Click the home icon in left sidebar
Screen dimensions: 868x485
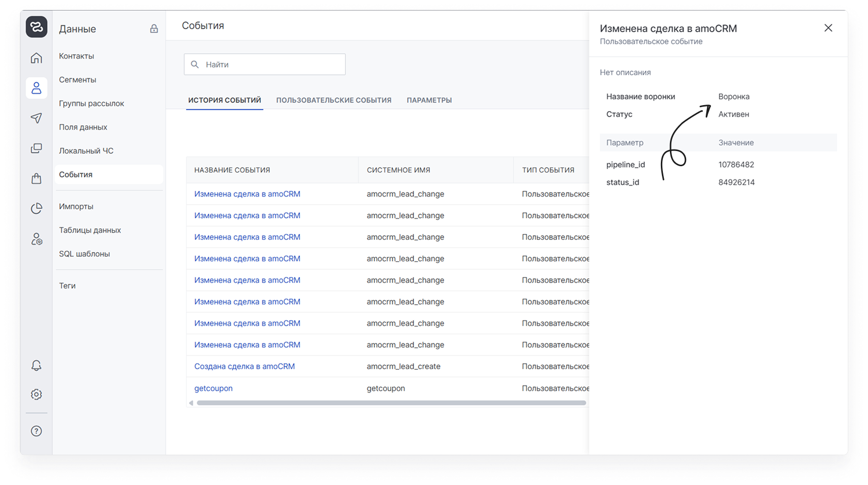point(36,58)
